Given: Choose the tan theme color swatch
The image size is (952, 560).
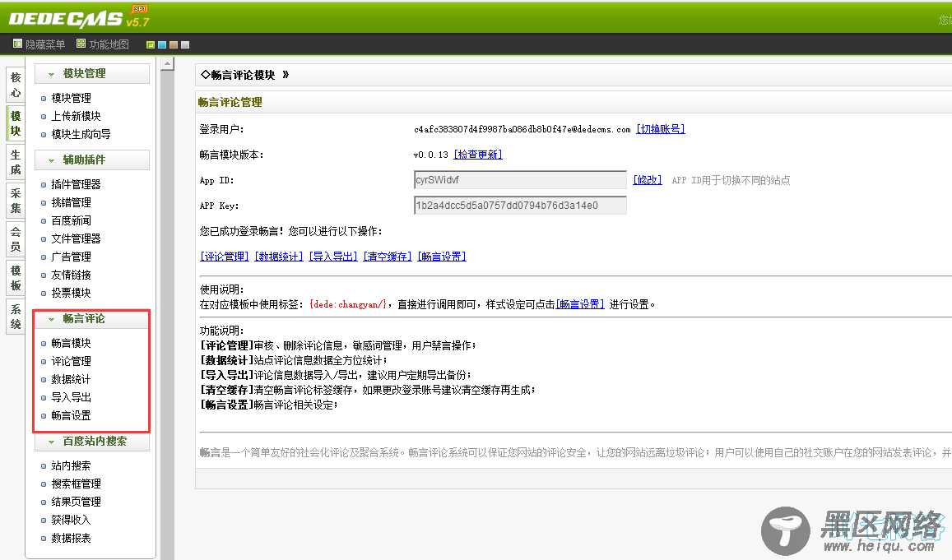Looking at the screenshot, I should point(174,45).
